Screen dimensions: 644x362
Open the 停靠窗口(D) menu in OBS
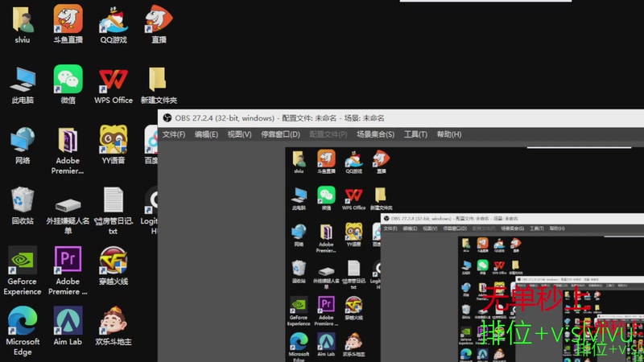280,134
